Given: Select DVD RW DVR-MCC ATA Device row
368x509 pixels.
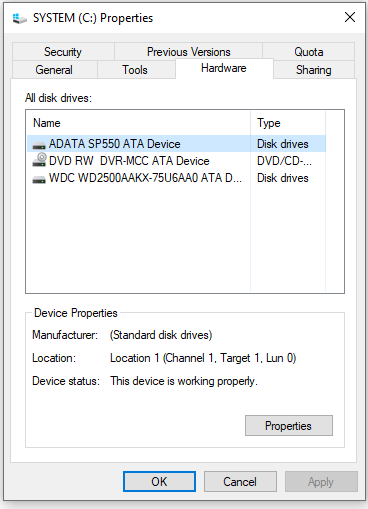Looking at the screenshot, I should [176, 161].
